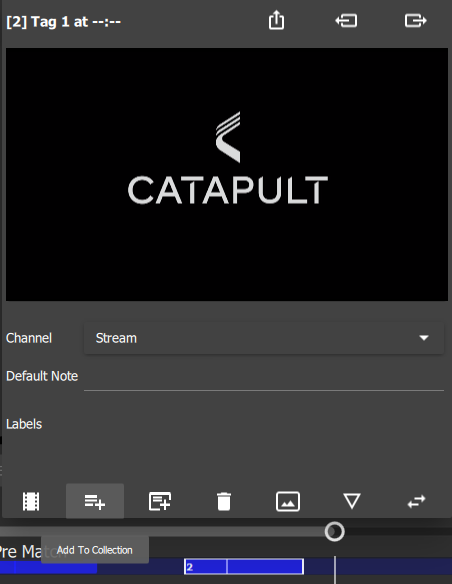Delete the tag with trash icon

(224, 501)
